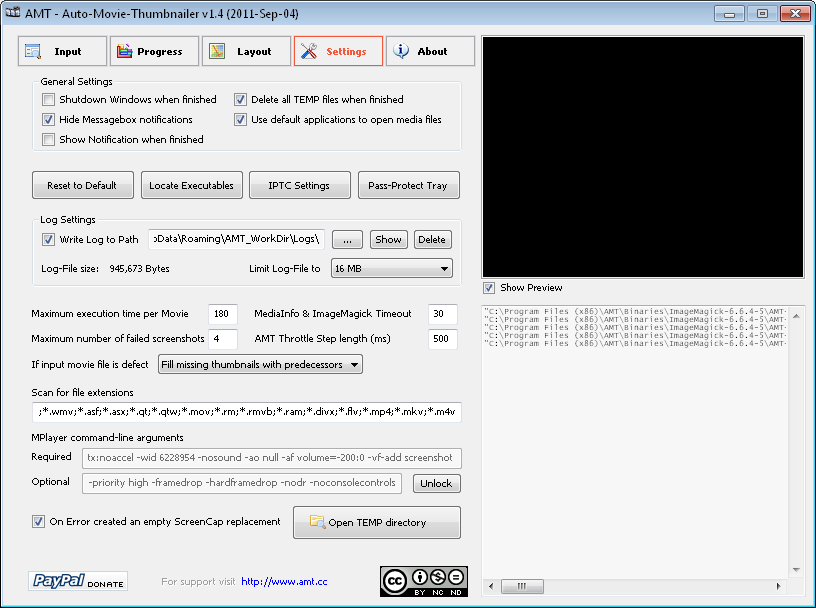Screen dimensions: 816x608
Task: Click the log panel scroll-left arrow
Action: (491, 586)
